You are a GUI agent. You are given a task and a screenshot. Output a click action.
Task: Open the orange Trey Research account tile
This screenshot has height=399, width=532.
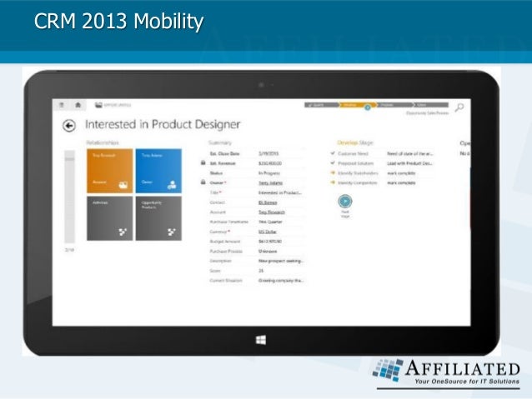(x=109, y=171)
